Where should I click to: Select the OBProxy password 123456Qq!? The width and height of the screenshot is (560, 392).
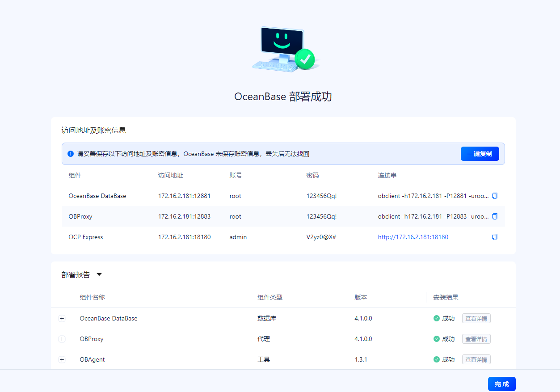click(x=321, y=216)
